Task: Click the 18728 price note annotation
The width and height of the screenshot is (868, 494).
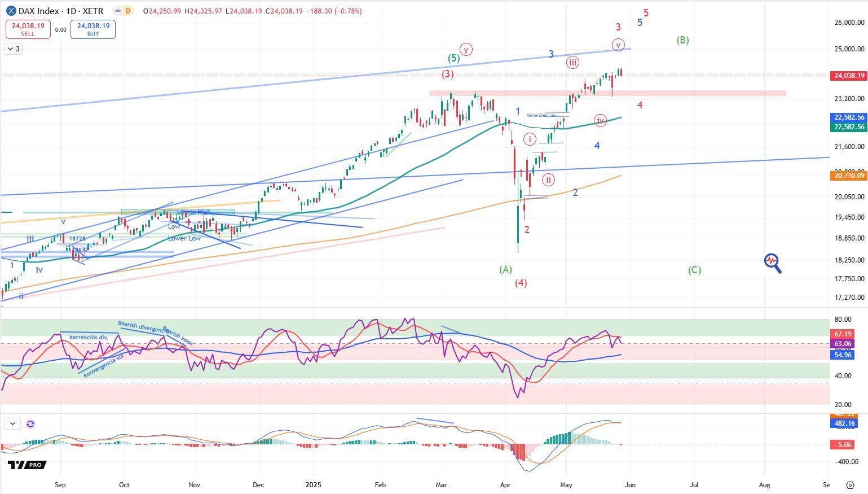Action: pos(77,239)
